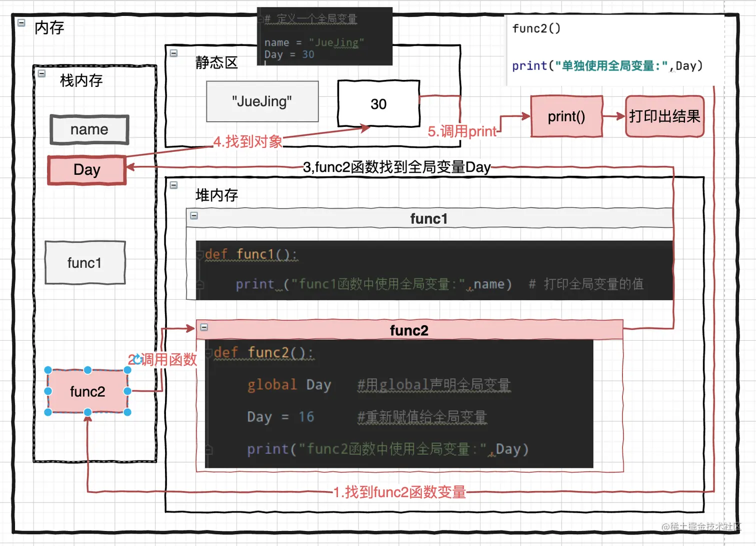Click the left-middle handle of func2 box
The height and width of the screenshot is (546, 756).
(48, 391)
